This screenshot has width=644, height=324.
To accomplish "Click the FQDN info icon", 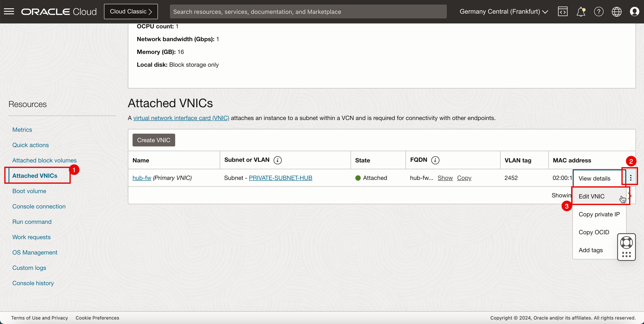I will point(435,160).
